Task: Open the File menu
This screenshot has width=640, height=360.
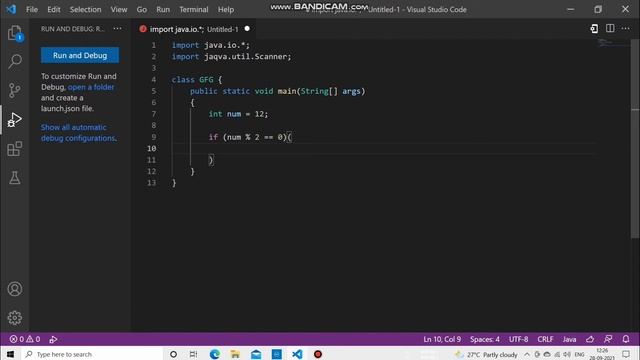Action: [32, 9]
